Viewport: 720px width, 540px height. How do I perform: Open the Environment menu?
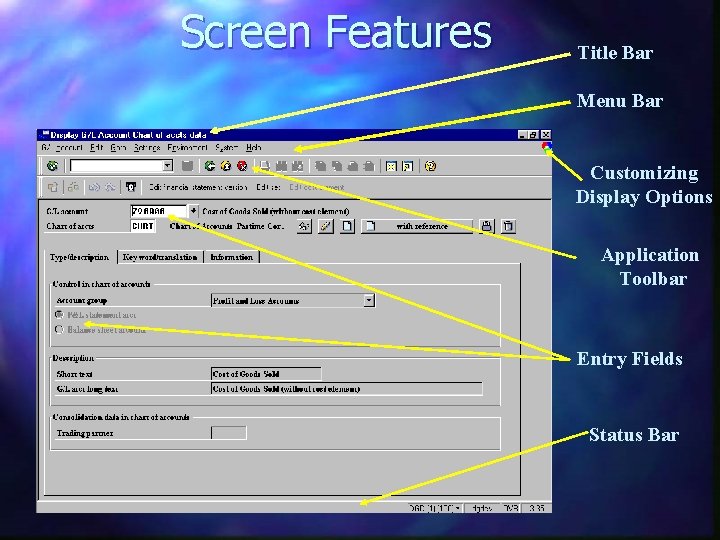[x=187, y=147]
